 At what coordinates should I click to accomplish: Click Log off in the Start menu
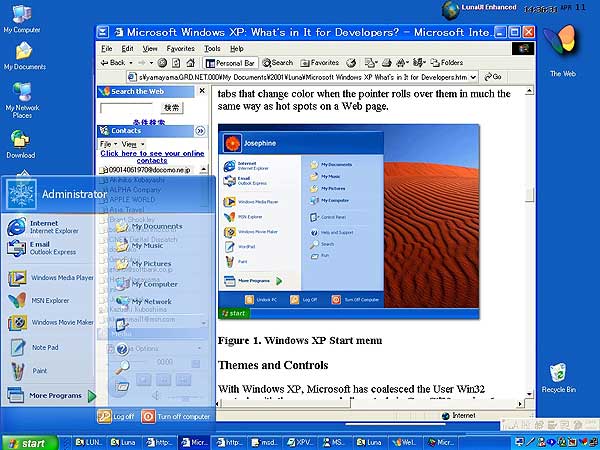116,416
